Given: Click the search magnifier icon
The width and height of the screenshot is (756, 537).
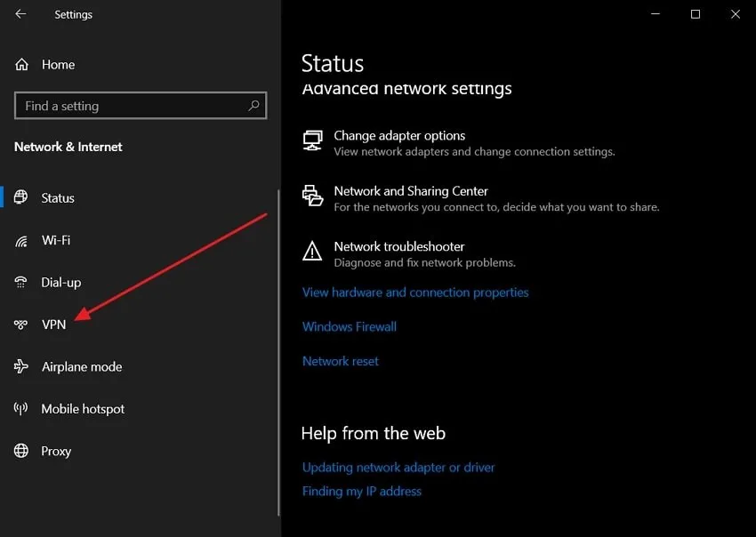Looking at the screenshot, I should click(x=253, y=106).
